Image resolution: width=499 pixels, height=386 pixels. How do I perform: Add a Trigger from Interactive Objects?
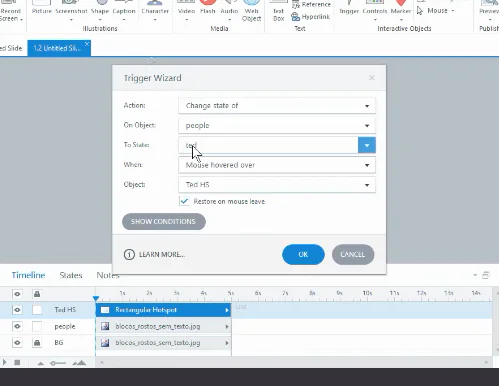tap(349, 8)
